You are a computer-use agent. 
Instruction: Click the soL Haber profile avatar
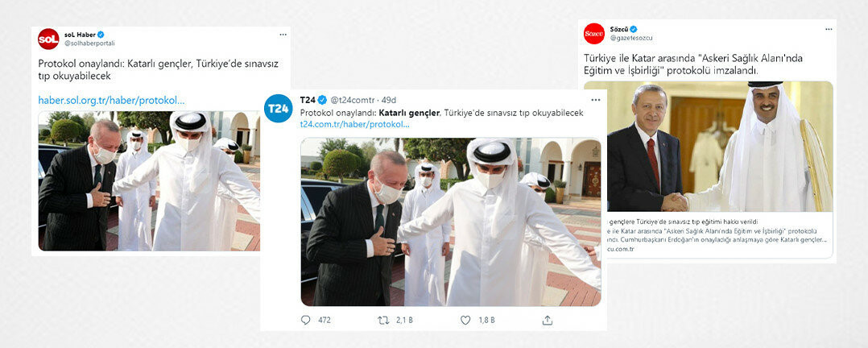coord(48,39)
